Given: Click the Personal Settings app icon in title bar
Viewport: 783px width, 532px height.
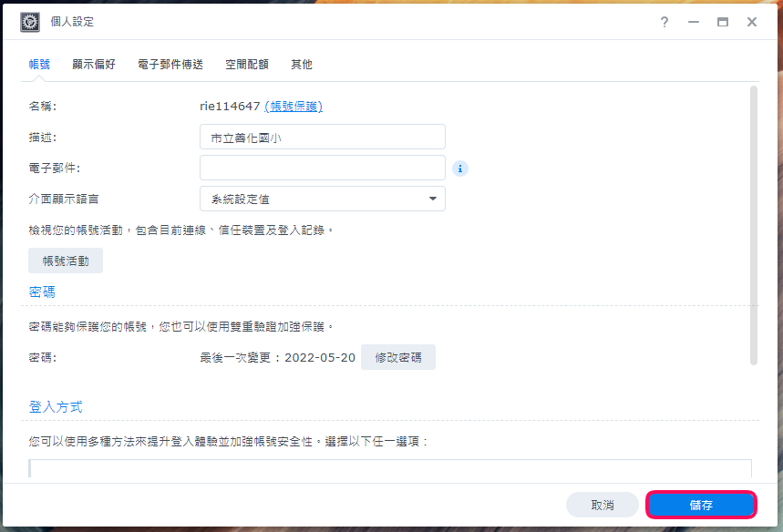Looking at the screenshot, I should pos(29,22).
